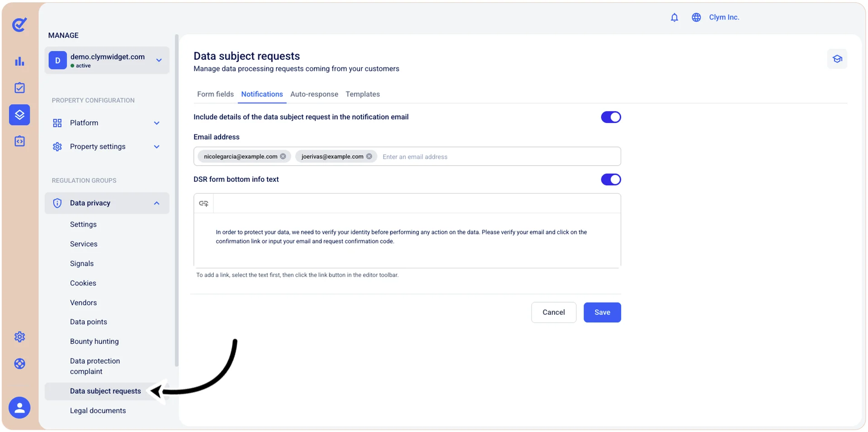This screenshot has height=432, width=868.
Task: Open Bounty hunting in the sidebar
Action: tap(95, 342)
